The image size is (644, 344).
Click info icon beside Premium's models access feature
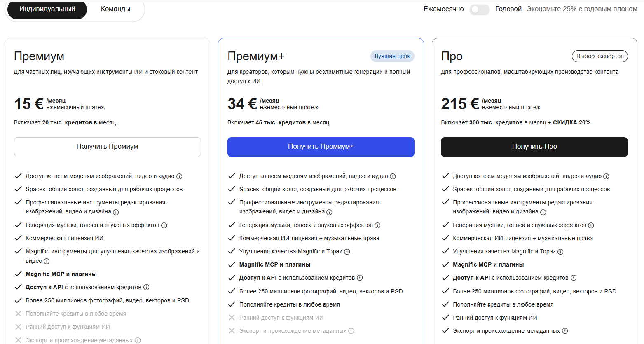point(179,176)
